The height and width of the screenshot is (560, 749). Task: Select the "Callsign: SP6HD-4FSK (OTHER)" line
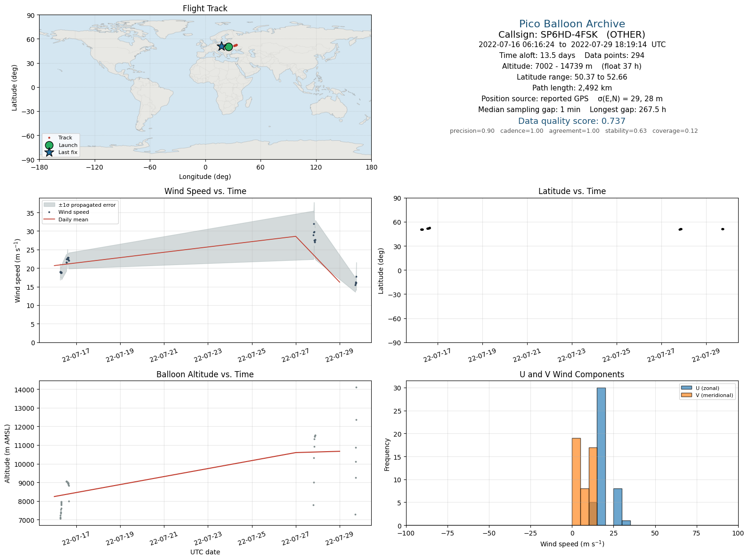tap(572, 34)
